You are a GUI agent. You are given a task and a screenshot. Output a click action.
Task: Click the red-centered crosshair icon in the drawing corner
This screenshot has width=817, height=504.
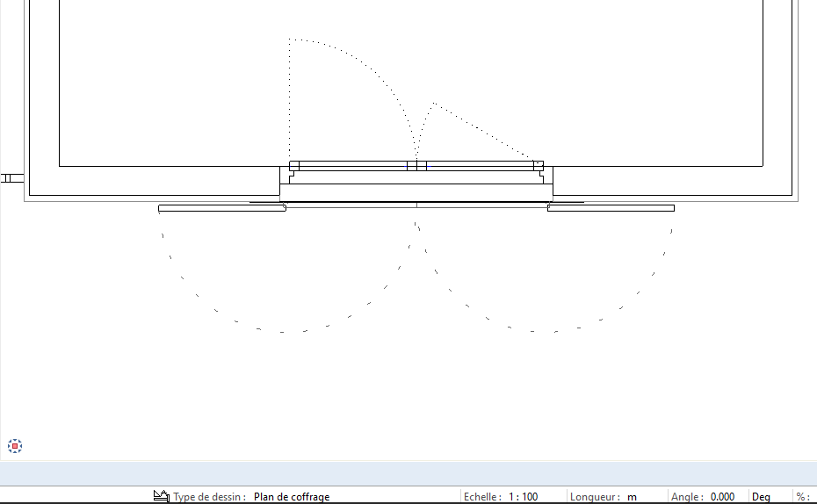pyautogui.click(x=15, y=446)
